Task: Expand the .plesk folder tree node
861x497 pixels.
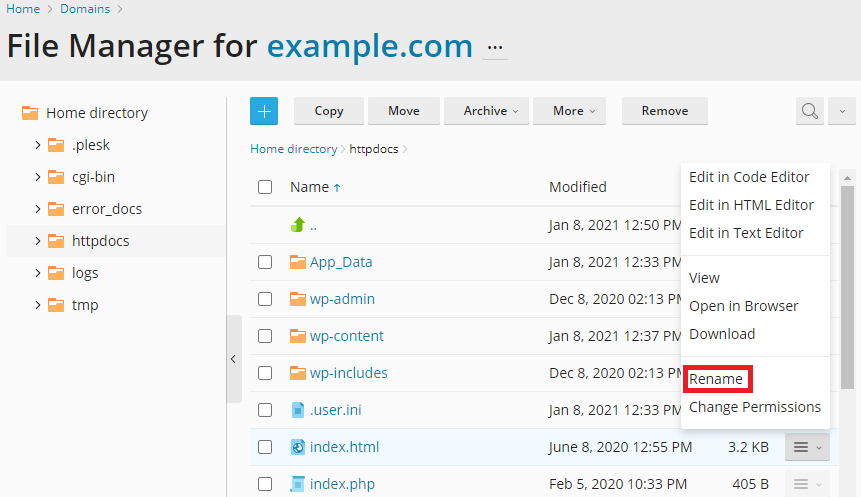Action: click(x=38, y=145)
